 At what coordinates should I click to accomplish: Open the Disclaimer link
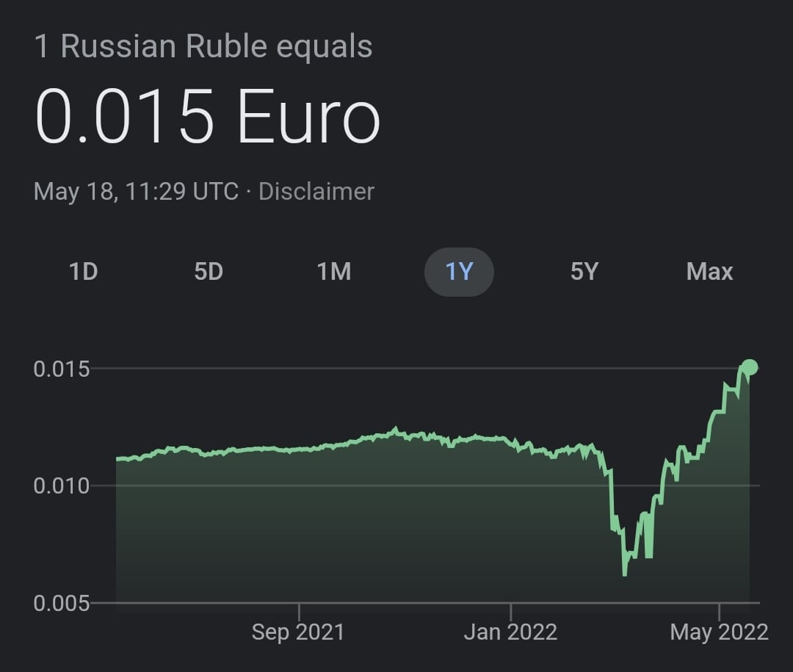point(316,192)
